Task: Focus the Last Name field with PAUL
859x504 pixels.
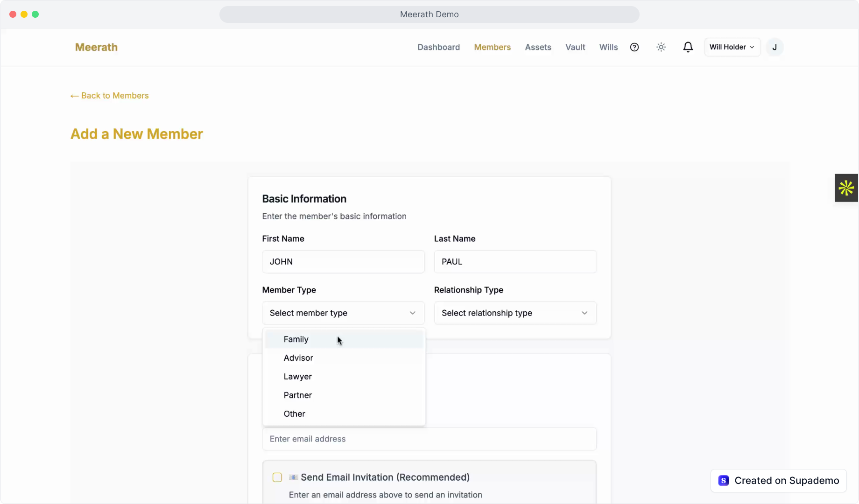Action: tap(515, 262)
